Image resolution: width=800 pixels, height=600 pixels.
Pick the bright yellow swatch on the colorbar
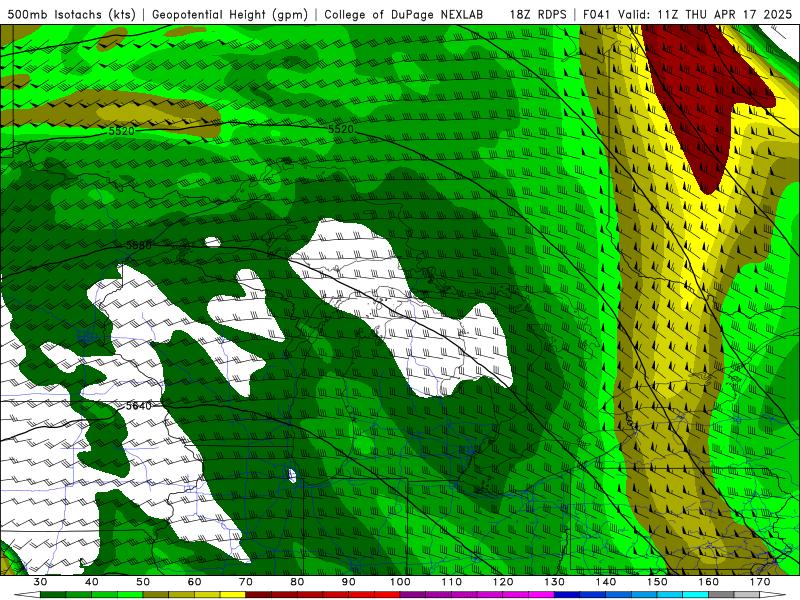point(233,595)
